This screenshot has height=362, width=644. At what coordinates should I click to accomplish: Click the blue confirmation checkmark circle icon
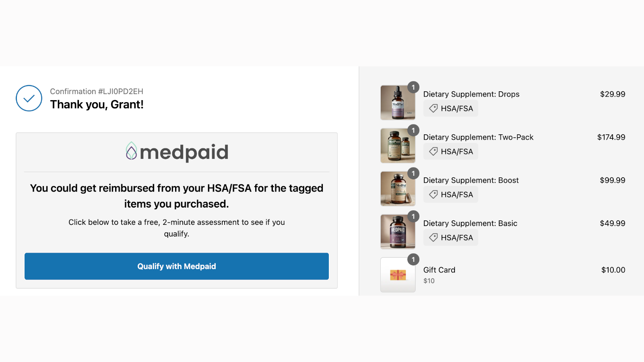29,98
